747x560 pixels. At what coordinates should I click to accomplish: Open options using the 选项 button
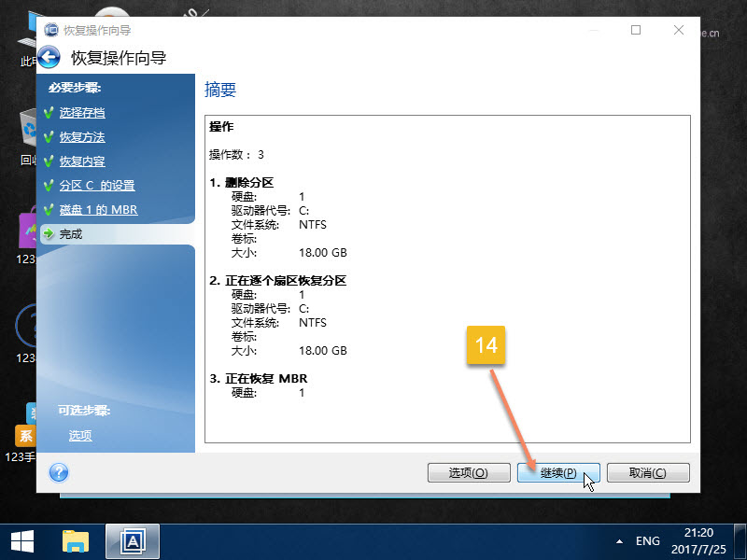point(469,472)
